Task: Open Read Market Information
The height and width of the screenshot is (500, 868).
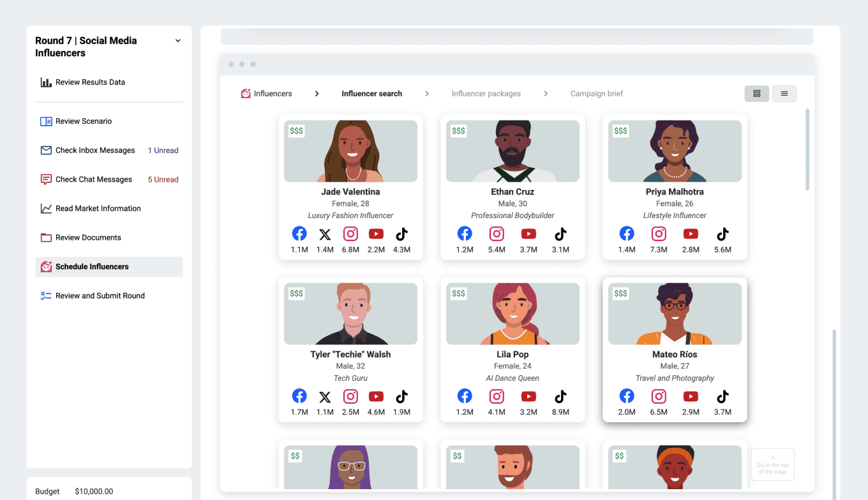Action: pyautogui.click(x=109, y=209)
